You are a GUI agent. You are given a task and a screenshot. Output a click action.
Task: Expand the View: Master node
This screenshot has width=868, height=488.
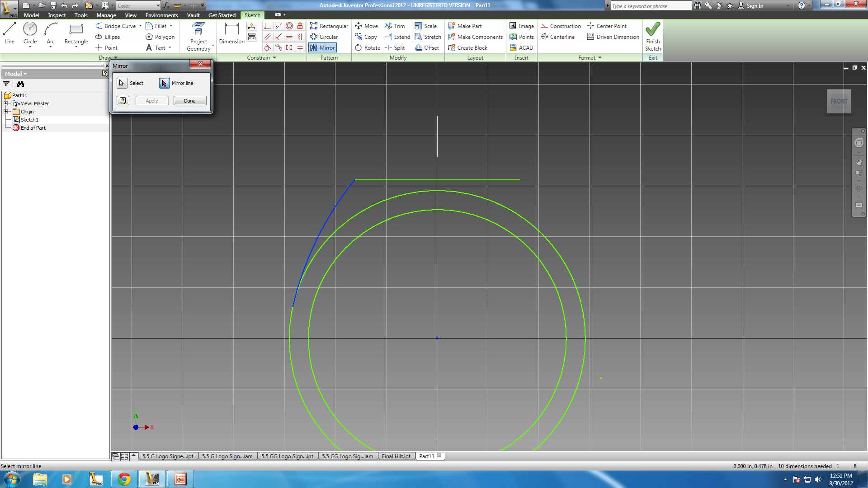6,103
